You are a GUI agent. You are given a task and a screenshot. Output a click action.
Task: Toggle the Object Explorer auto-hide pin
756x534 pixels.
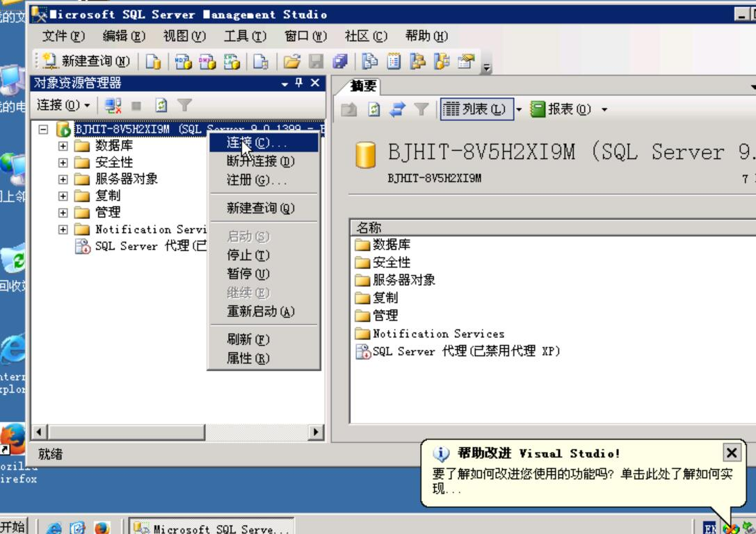pos(299,83)
